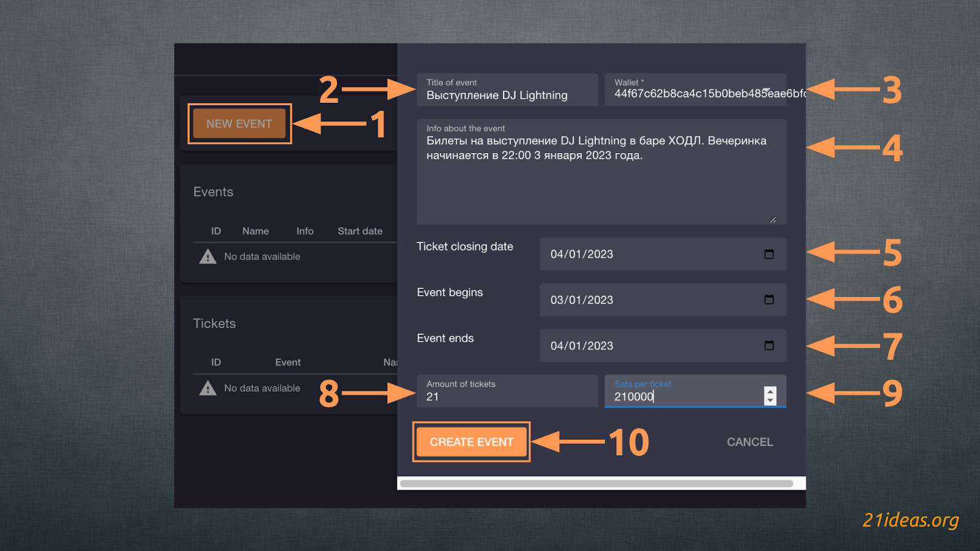Decrease Sats per ticket with down arrow
The image size is (980, 551).
coord(770,400)
